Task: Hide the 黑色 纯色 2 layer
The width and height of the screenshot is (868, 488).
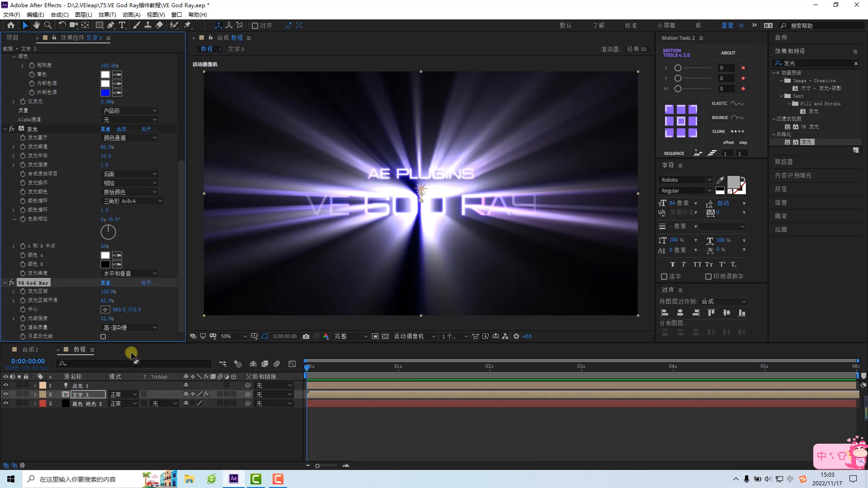Action: pos(6,404)
